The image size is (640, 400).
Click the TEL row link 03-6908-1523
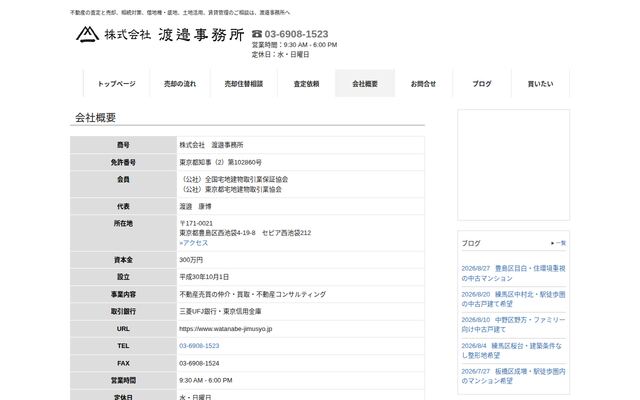(199, 346)
